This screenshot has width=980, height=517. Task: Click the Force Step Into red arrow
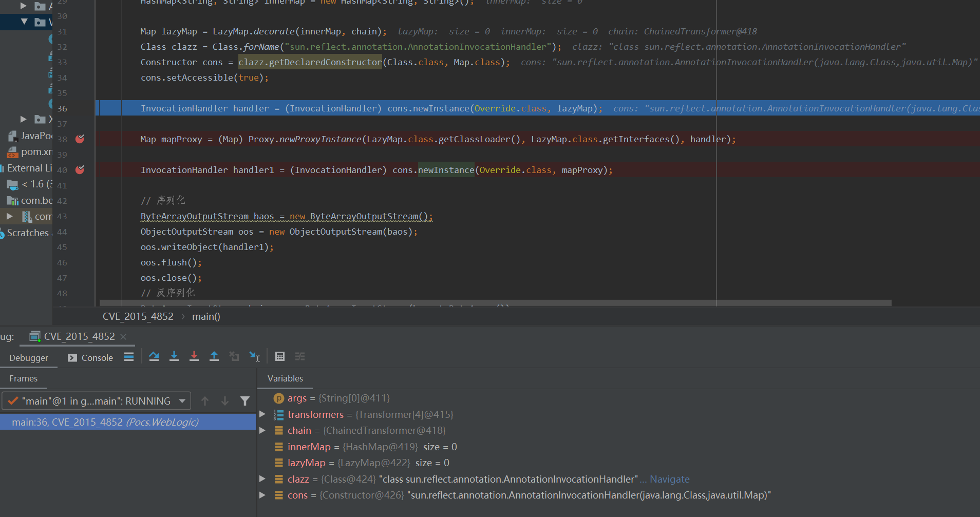pyautogui.click(x=194, y=356)
